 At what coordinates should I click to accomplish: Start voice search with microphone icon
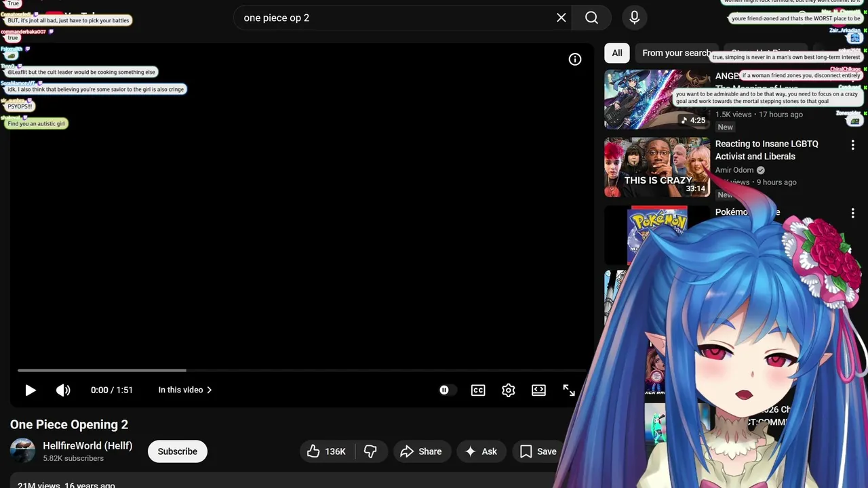click(x=635, y=18)
